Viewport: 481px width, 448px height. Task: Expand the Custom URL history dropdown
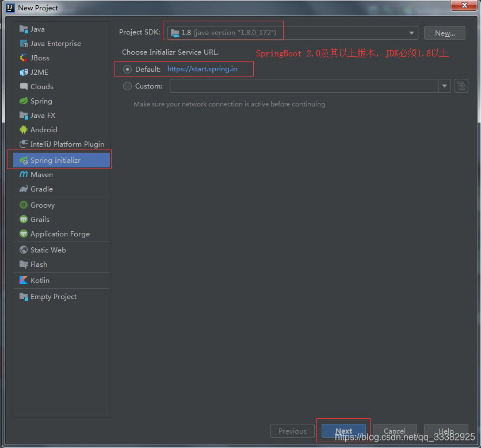point(444,86)
